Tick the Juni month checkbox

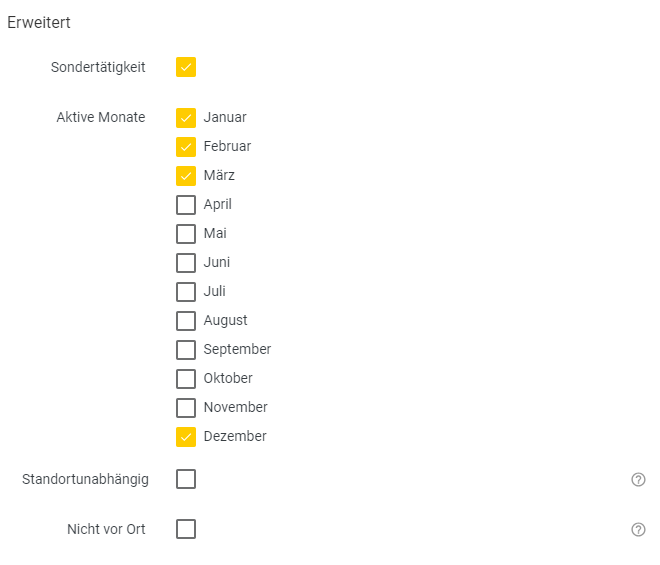click(x=186, y=263)
